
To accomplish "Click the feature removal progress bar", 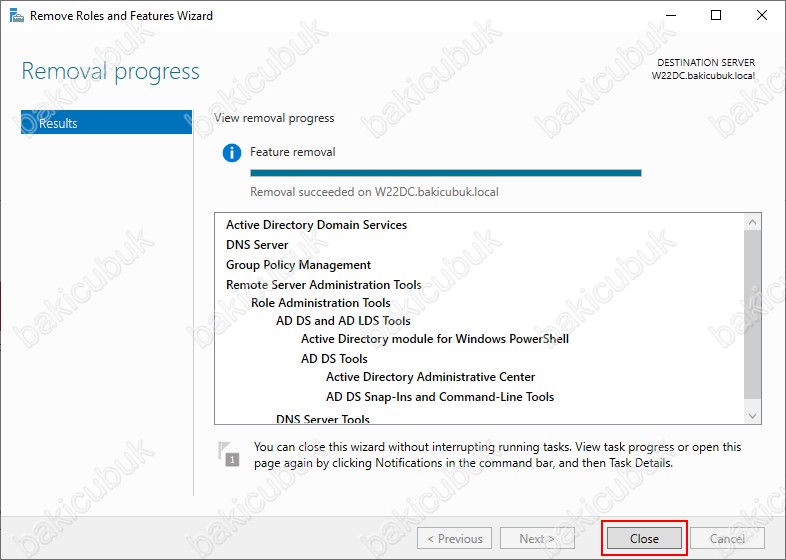I will 446,173.
